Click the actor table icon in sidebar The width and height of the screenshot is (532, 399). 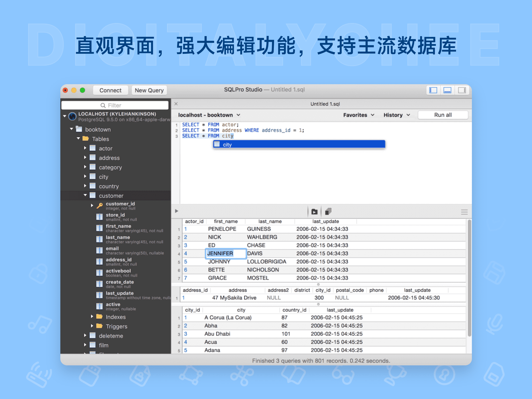coord(92,148)
